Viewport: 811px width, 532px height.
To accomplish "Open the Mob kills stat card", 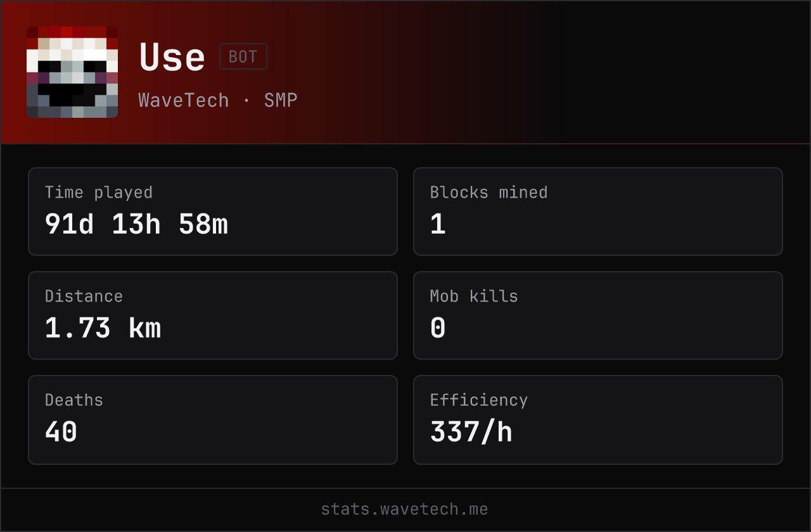I will pyautogui.click(x=598, y=315).
